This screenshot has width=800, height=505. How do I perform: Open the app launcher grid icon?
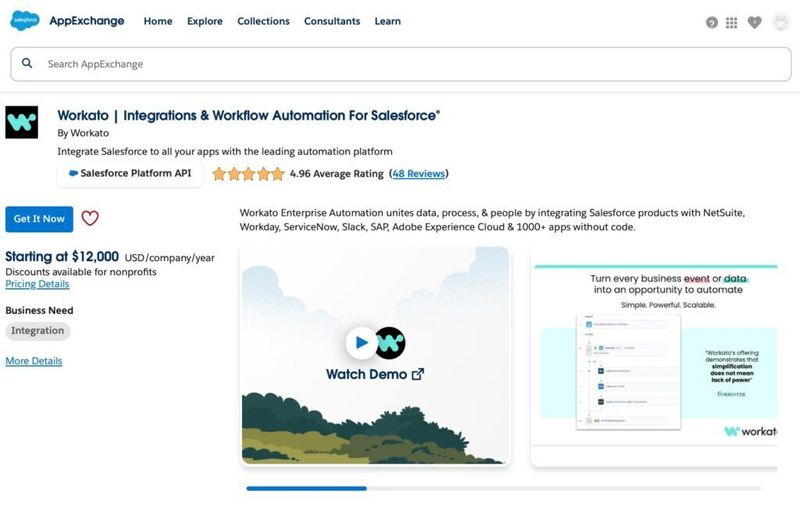[x=732, y=22]
